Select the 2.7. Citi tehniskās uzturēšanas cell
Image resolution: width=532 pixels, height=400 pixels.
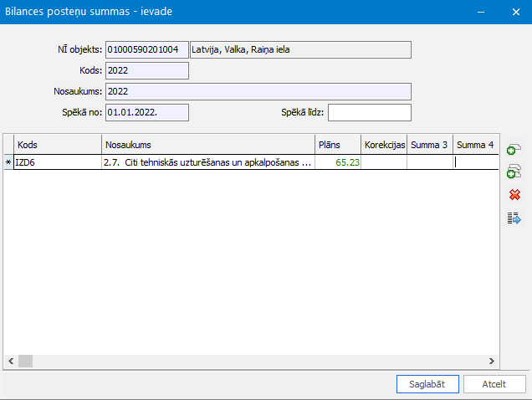208,162
